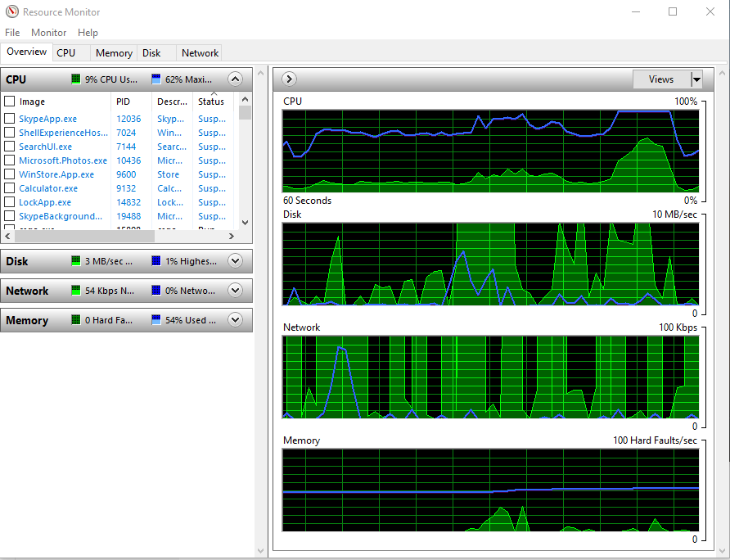Click the blue Used Physical Memory indicator
The height and width of the screenshot is (560, 730).
(x=156, y=319)
